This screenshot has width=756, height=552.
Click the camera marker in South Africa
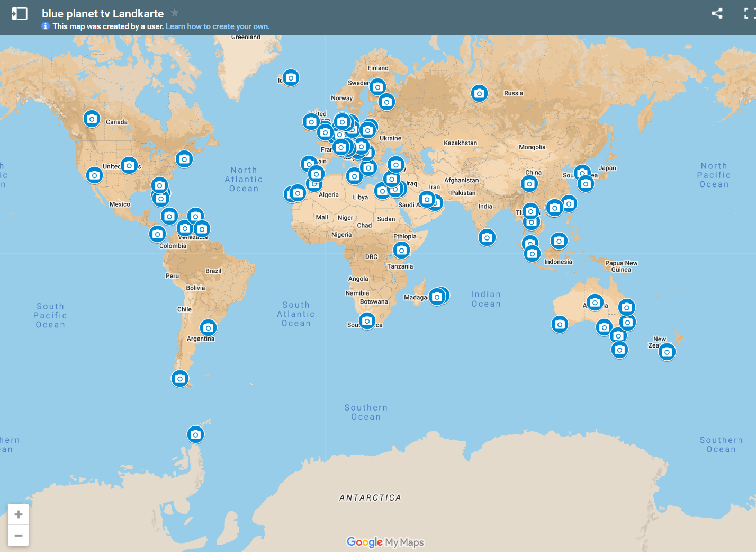[x=367, y=321]
